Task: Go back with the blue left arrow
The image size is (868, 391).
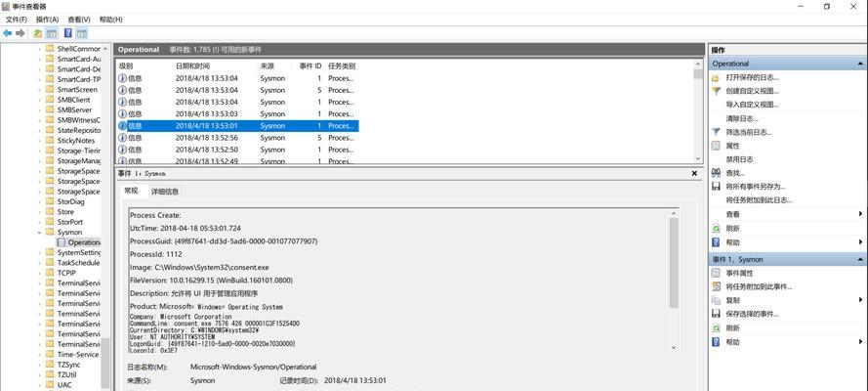Action: 7,34
